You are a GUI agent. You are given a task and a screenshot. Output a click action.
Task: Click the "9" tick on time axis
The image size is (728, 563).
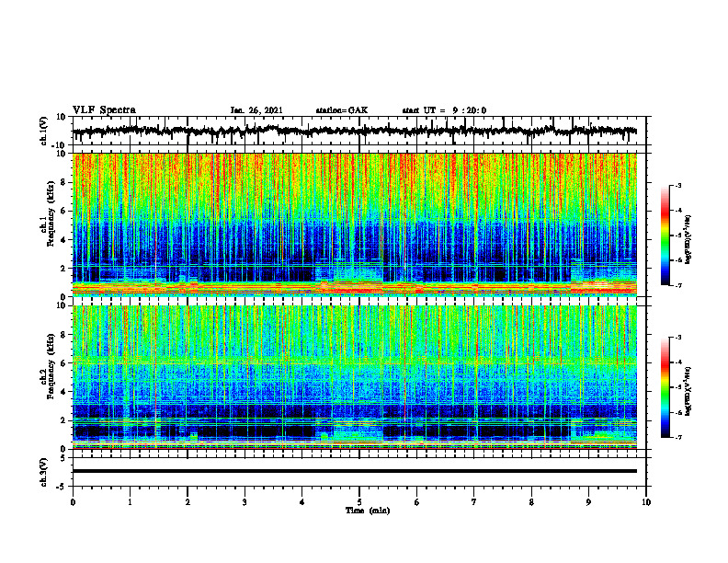(588, 502)
